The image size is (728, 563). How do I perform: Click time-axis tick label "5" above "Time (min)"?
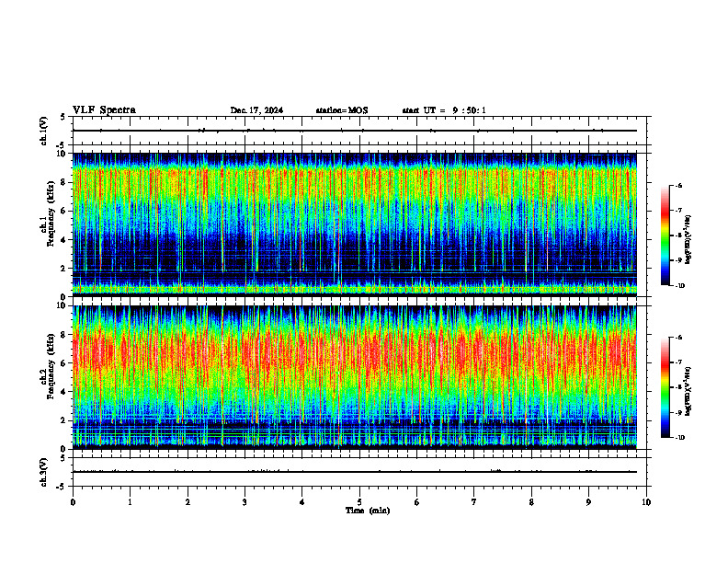359,502
